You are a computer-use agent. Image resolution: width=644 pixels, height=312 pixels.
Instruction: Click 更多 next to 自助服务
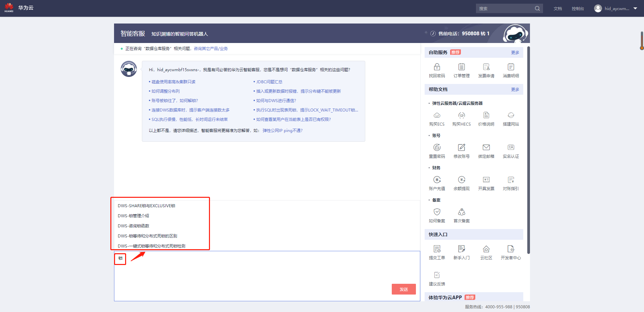click(x=515, y=53)
